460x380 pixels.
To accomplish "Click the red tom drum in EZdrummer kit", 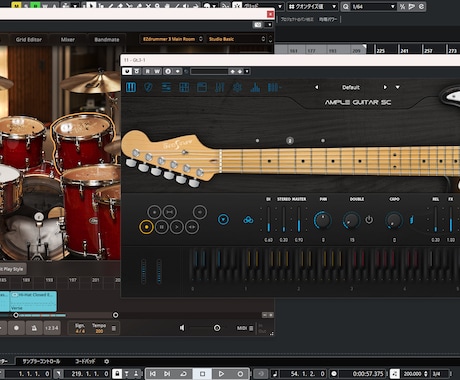I will pos(83,142).
